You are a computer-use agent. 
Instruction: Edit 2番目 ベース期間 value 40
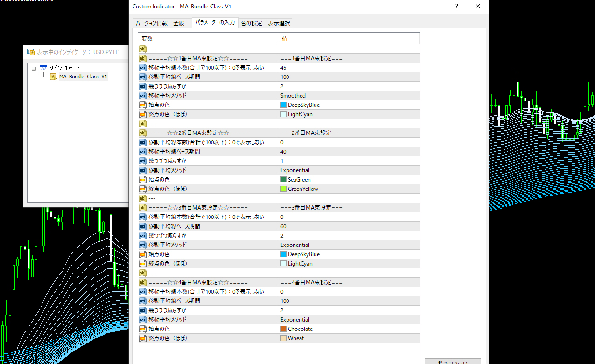click(x=349, y=152)
